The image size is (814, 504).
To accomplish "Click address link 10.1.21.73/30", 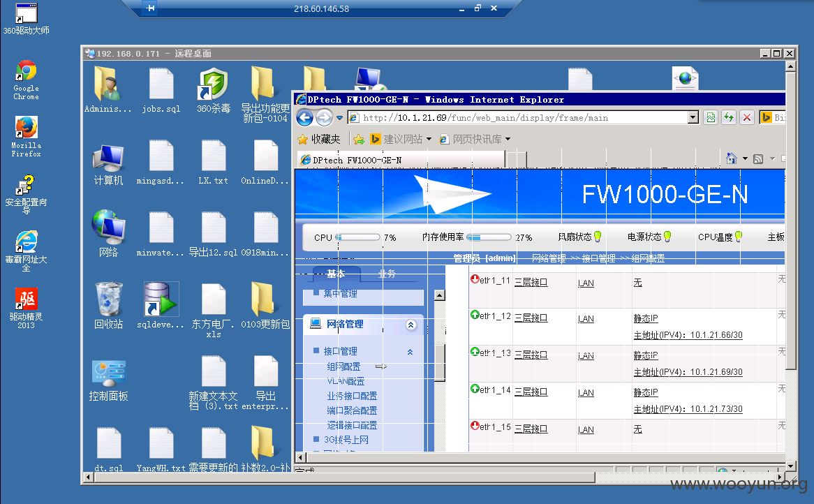I will 688,410.
